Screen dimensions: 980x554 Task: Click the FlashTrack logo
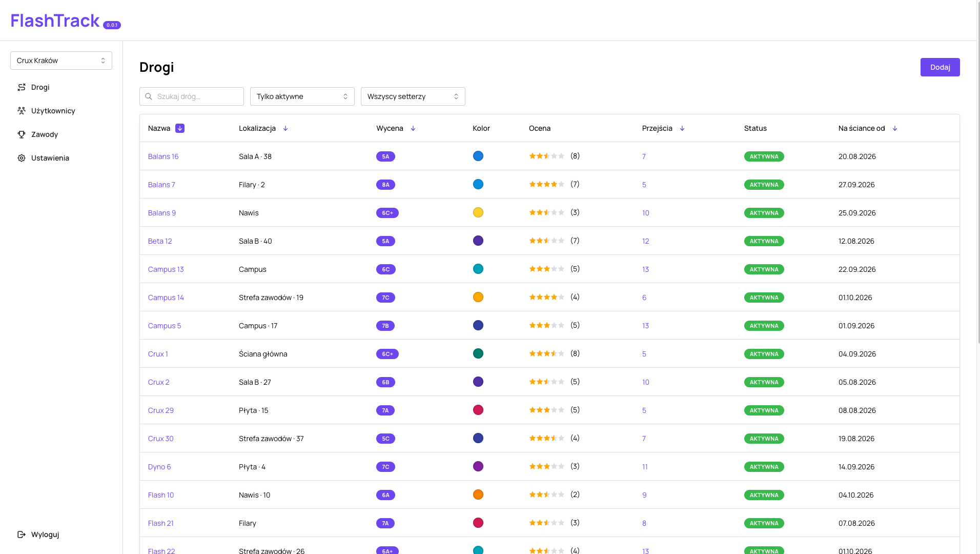click(55, 21)
